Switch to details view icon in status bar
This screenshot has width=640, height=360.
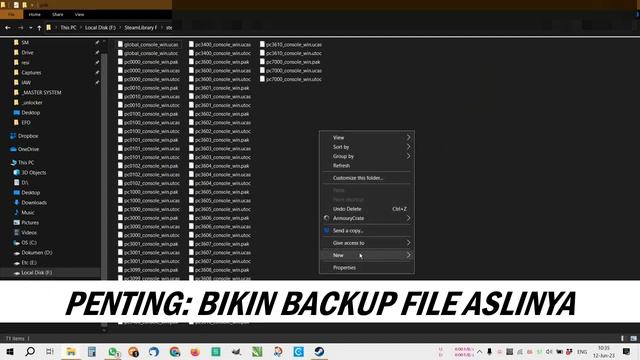coord(623,338)
